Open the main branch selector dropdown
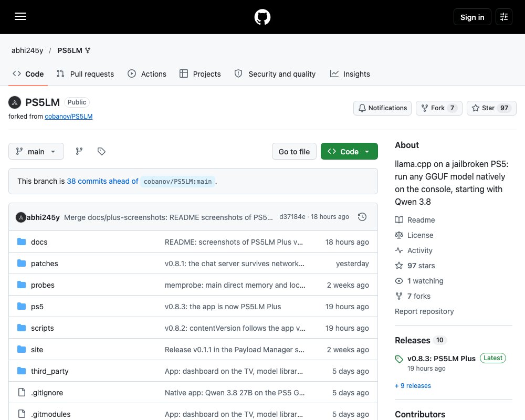The image size is (525, 420). [36, 151]
